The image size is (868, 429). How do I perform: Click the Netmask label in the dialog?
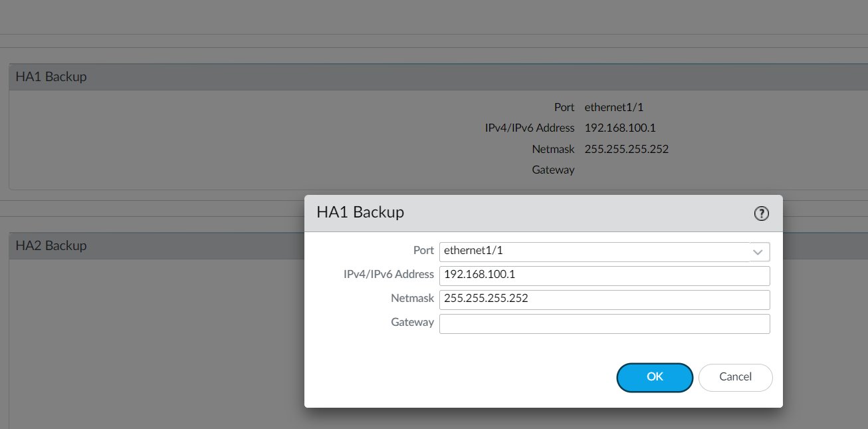[412, 299]
